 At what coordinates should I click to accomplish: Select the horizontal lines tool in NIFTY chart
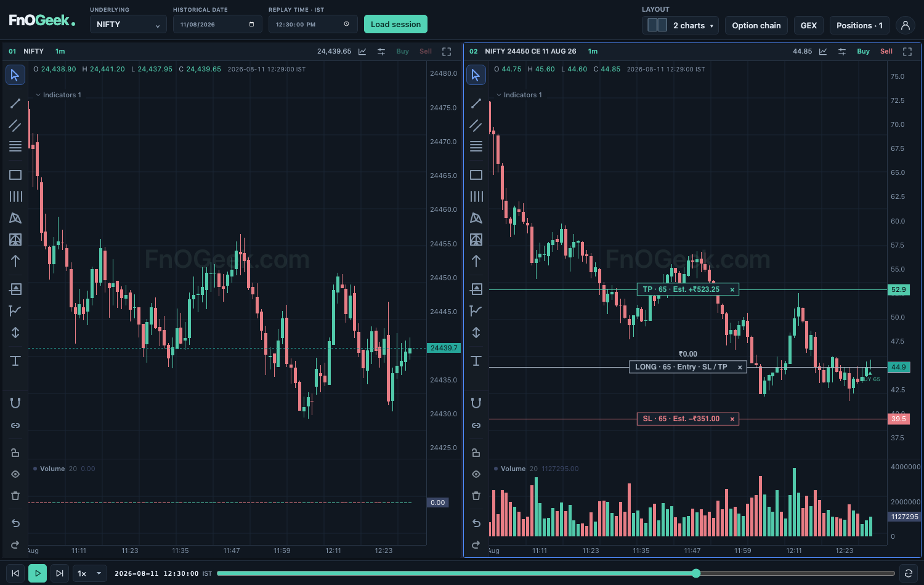15,147
